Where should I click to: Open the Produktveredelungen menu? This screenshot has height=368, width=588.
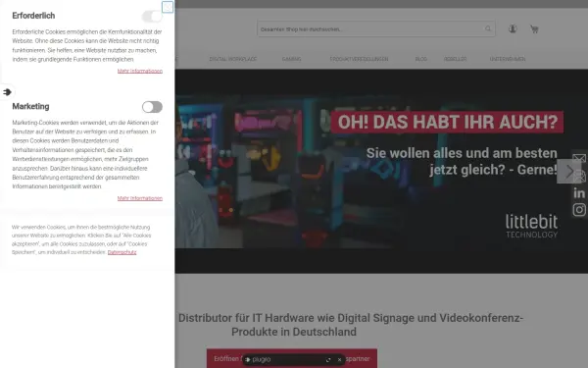[359, 59]
